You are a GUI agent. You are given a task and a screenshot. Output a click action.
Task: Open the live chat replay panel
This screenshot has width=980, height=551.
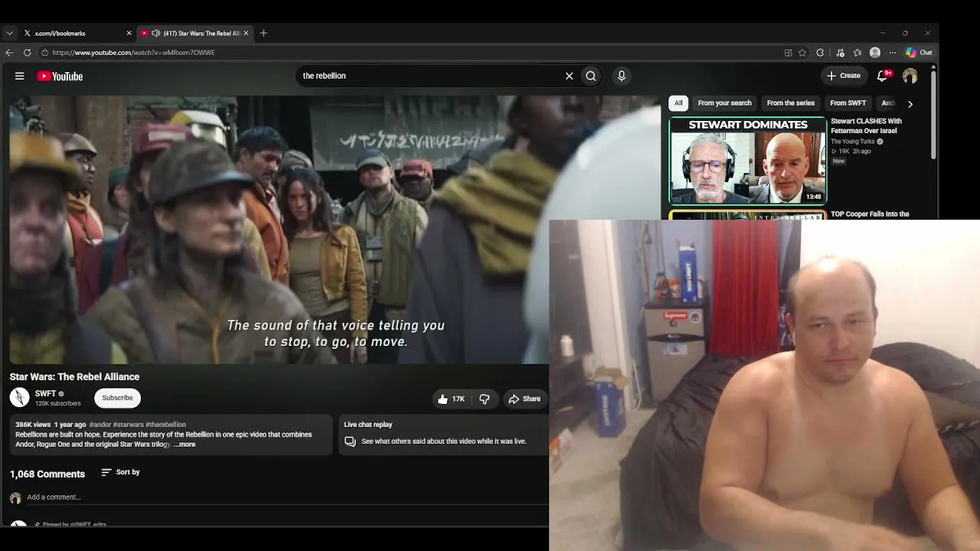[443, 435]
